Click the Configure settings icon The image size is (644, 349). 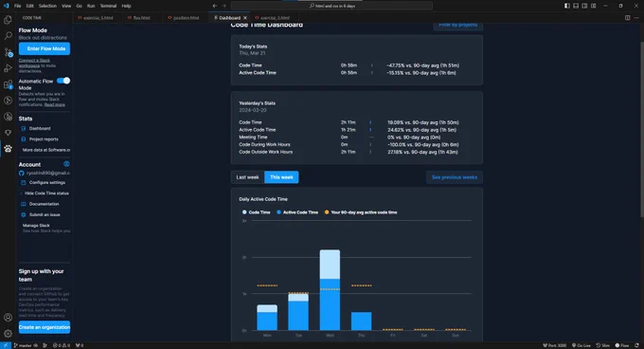(24, 182)
